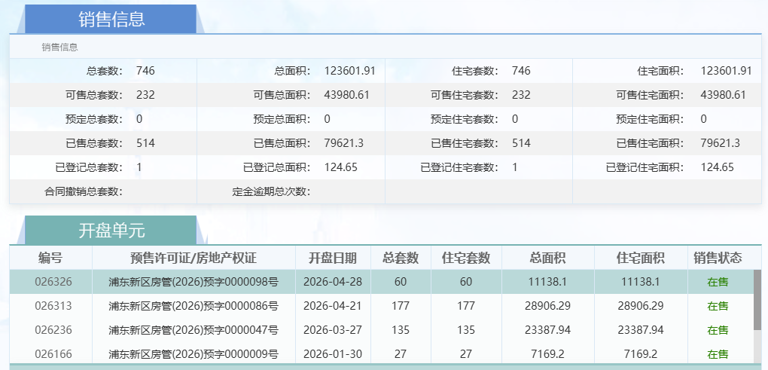Click permit 浦东新区房管(2026)预字0000086号
Image resolution: width=768 pixels, height=370 pixels.
pos(193,306)
